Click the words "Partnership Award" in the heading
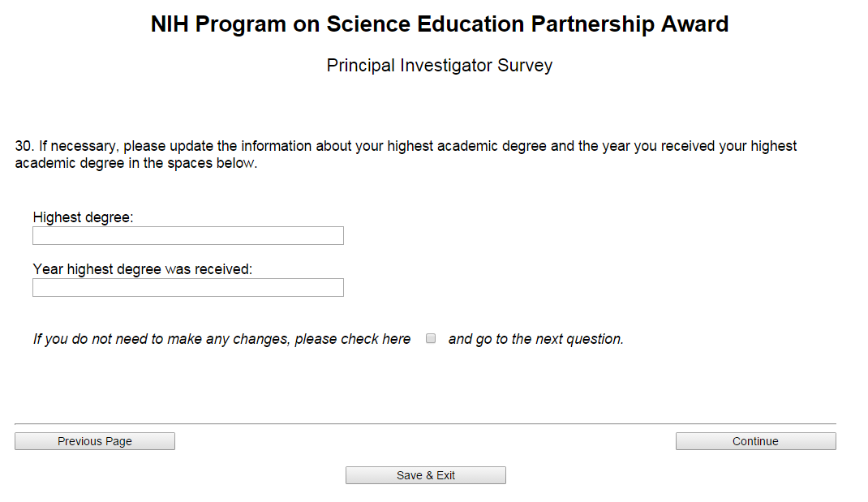 coord(630,24)
